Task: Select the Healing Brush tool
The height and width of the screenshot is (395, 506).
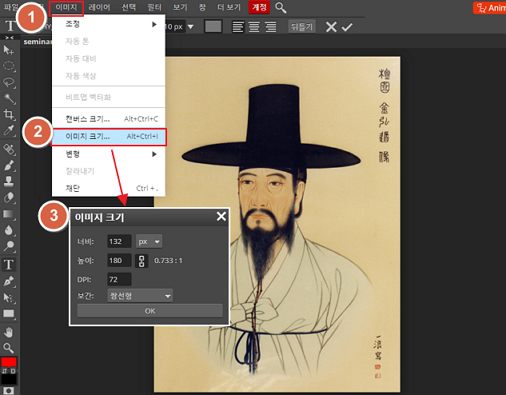Action: [8, 149]
